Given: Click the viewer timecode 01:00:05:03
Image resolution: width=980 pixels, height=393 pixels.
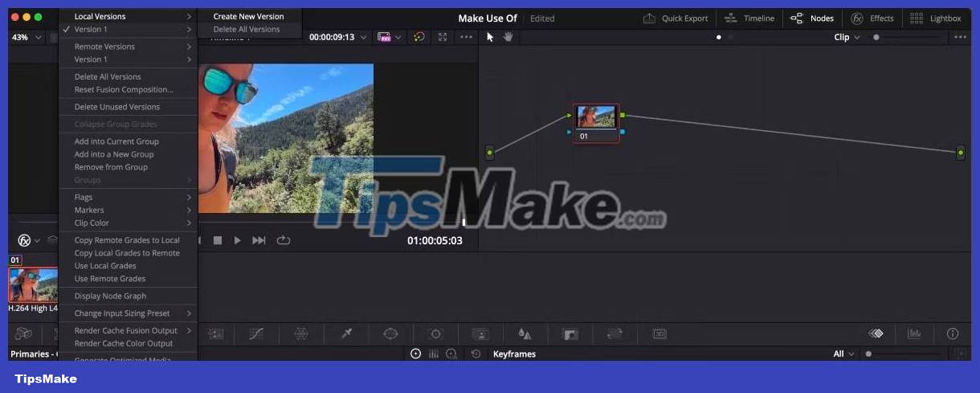Looking at the screenshot, I should click(x=435, y=240).
